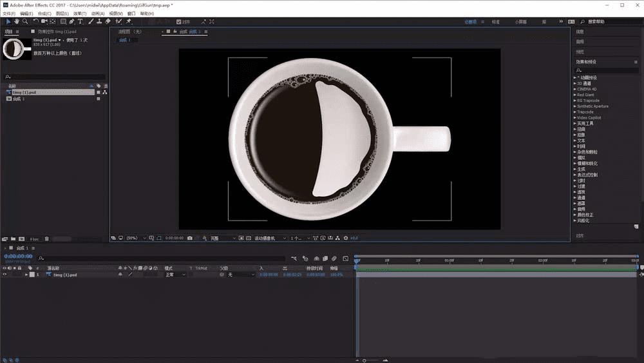
Task: Create new folder in project panel
Action: (x=13, y=239)
